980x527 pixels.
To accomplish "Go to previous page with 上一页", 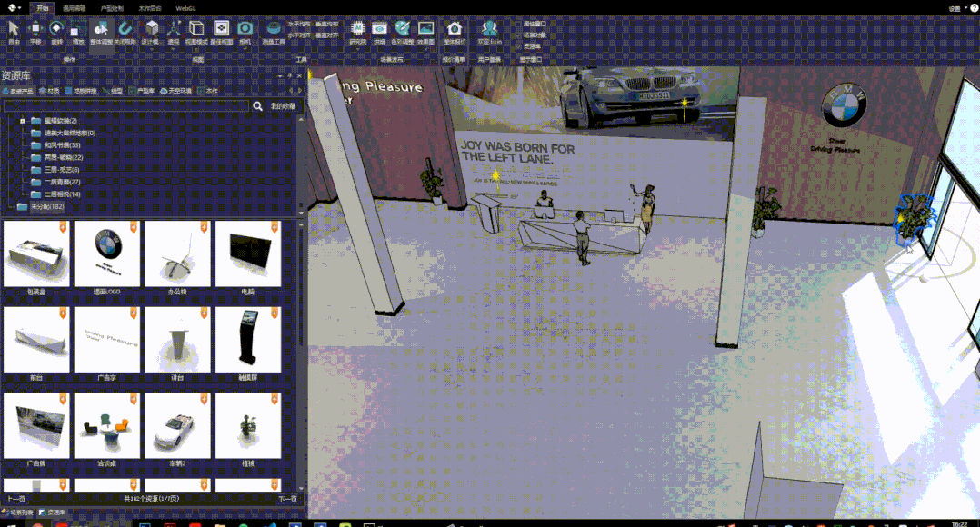I will click(15, 499).
